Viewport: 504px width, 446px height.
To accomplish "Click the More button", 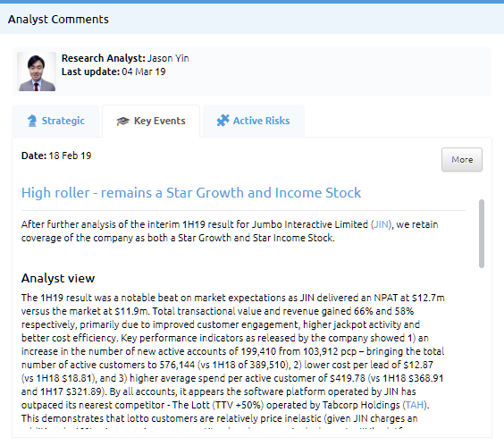I will coord(462,159).
